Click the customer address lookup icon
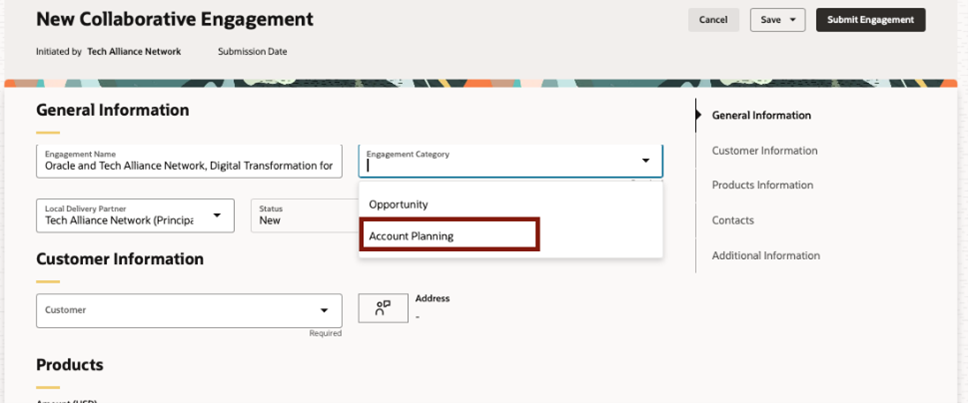 [383, 309]
